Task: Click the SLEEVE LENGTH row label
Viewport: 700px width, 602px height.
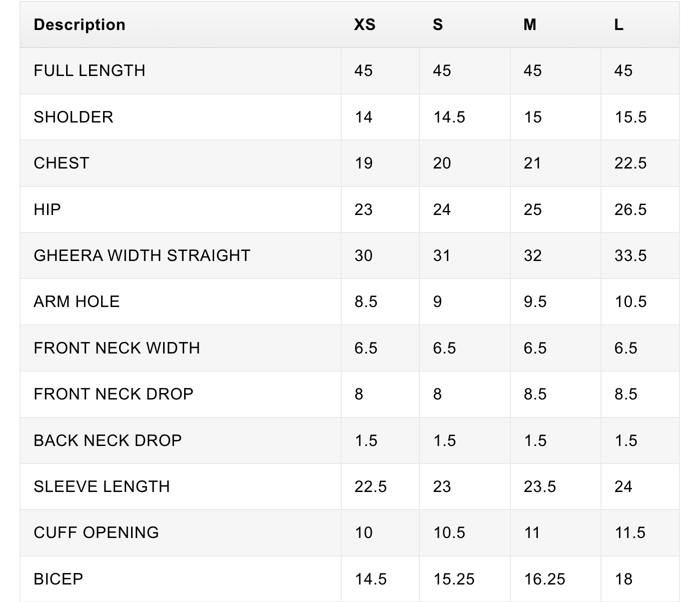Action: point(102,486)
